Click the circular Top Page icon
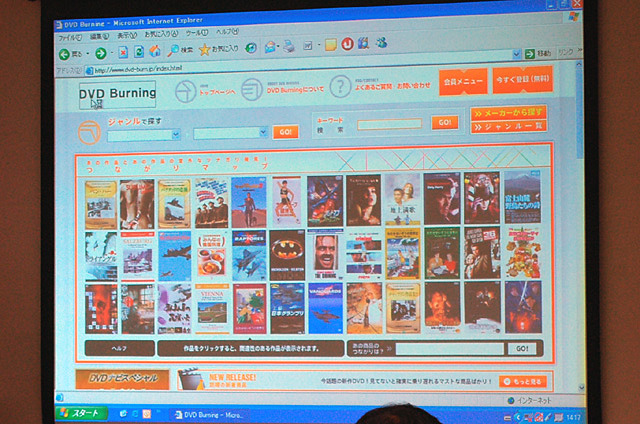This screenshot has width=640, height=424. [x=186, y=92]
